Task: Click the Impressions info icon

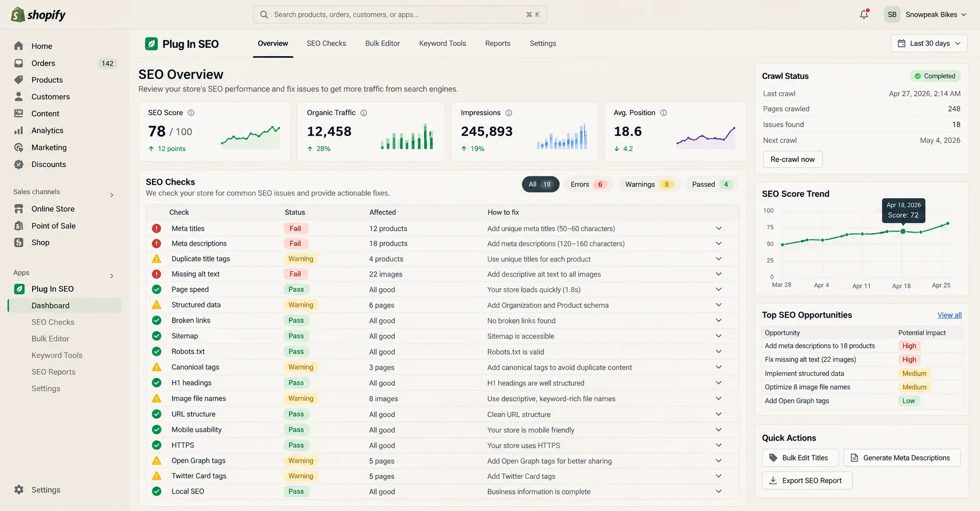Action: [509, 113]
